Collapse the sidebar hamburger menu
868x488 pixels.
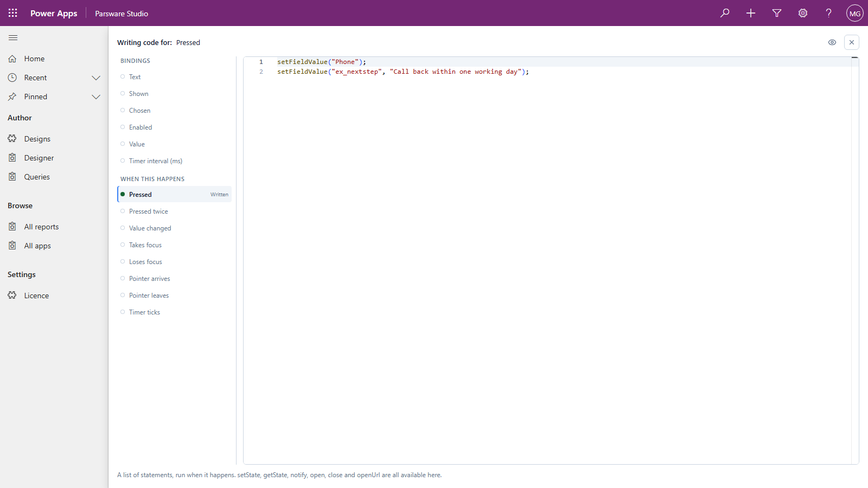tap(13, 37)
